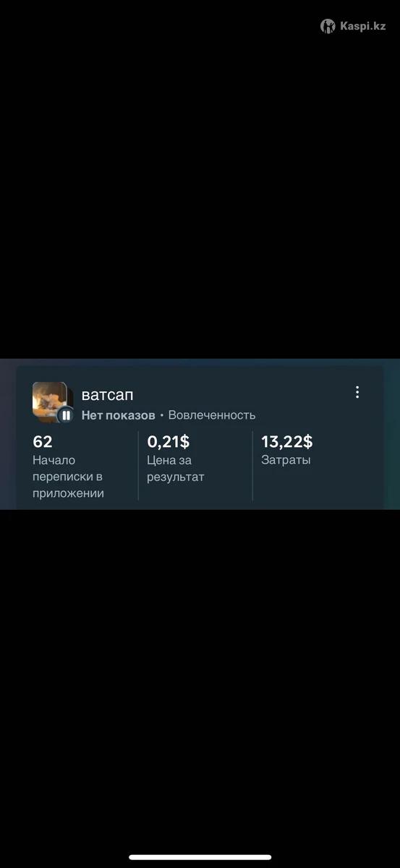The image size is (400, 868).
Task: Tap the black area below the ватсап card
Action: pos(200,680)
